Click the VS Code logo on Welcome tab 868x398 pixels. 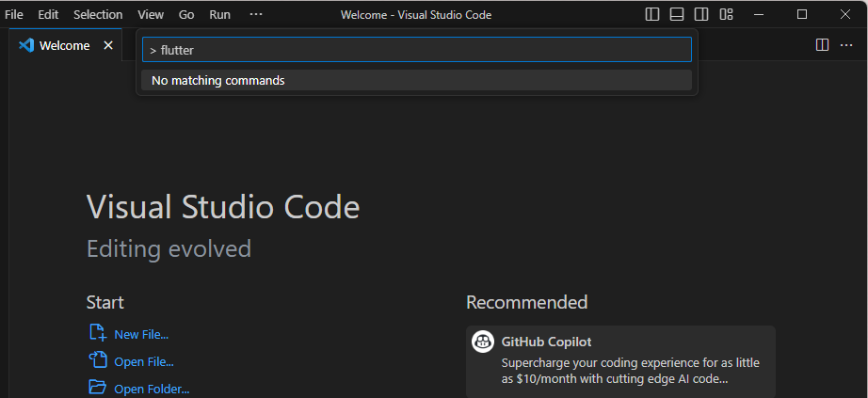26,45
